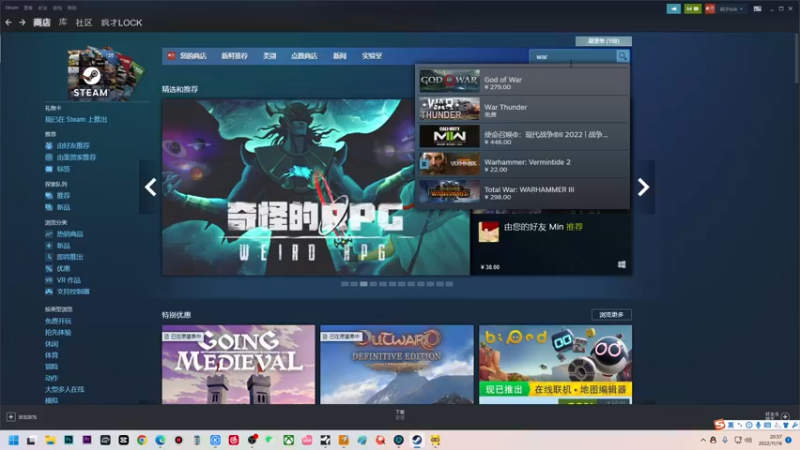Click the 支持控制器 gamepad icon
800x450 pixels.
click(x=49, y=291)
